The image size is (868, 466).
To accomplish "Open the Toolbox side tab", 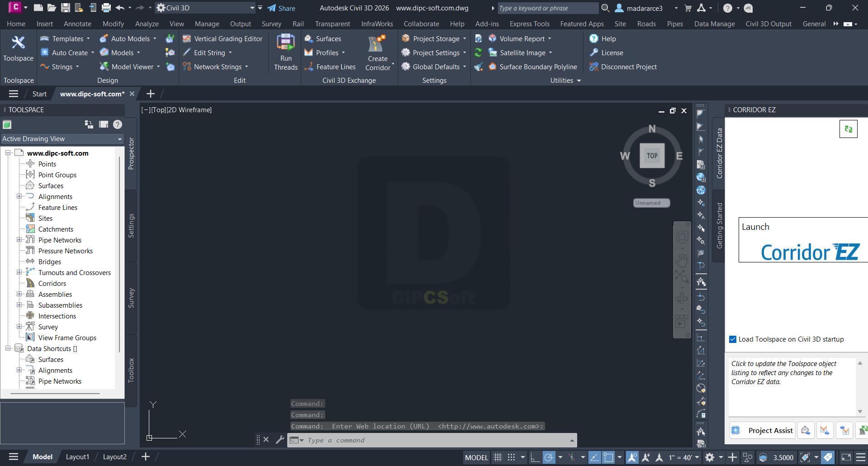I will coord(131,370).
